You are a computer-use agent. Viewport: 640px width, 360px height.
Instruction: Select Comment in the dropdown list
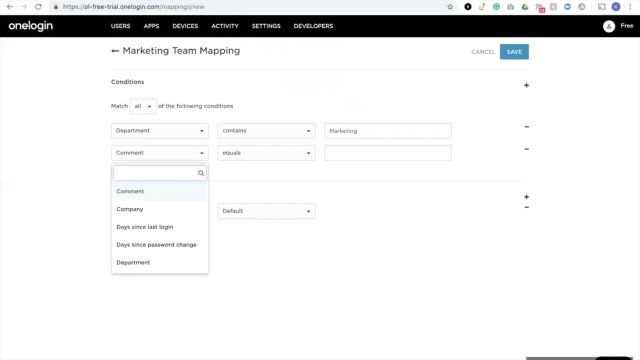160,191
